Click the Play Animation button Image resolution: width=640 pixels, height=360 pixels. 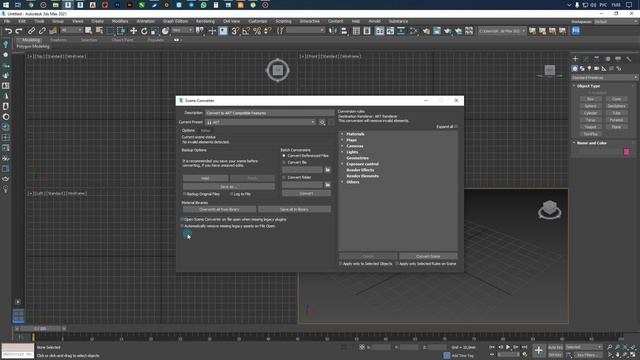(508, 347)
